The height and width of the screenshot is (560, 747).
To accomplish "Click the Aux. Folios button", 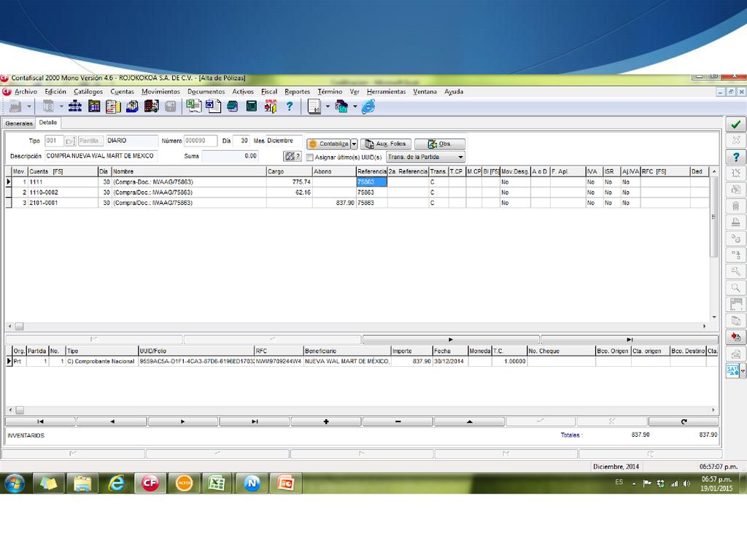I will [386, 144].
